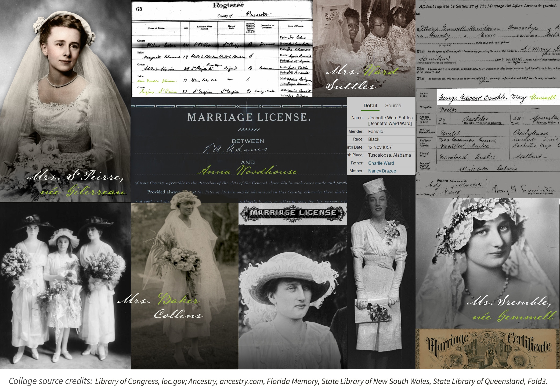
Task: Click the highlighted George Edward Tremble name row
Action: 473,97
